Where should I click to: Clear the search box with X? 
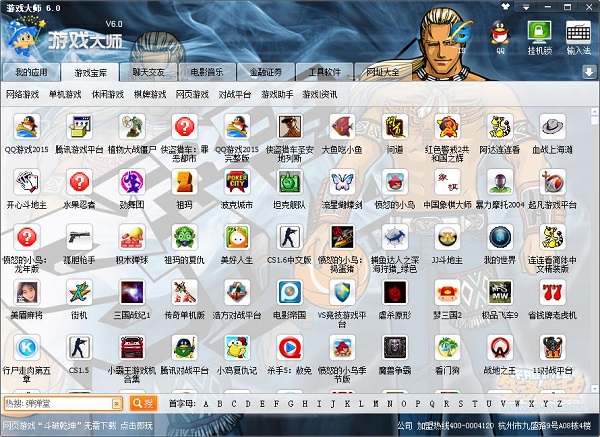(x=117, y=403)
